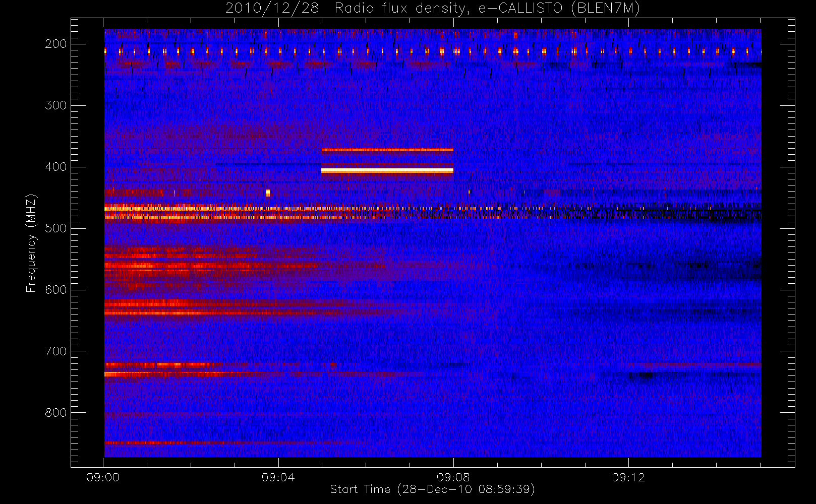Click the 09:12 time tick label
The width and height of the screenshot is (816, 504).
coord(628,477)
